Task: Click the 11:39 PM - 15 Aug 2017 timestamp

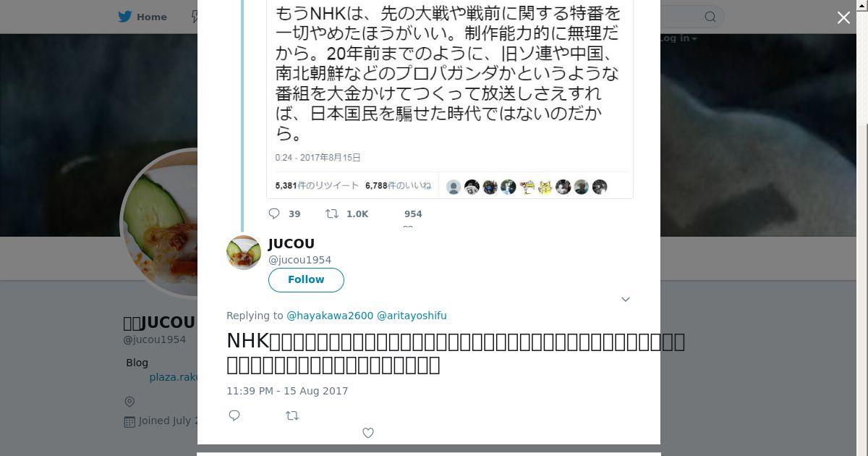Action: (x=287, y=391)
